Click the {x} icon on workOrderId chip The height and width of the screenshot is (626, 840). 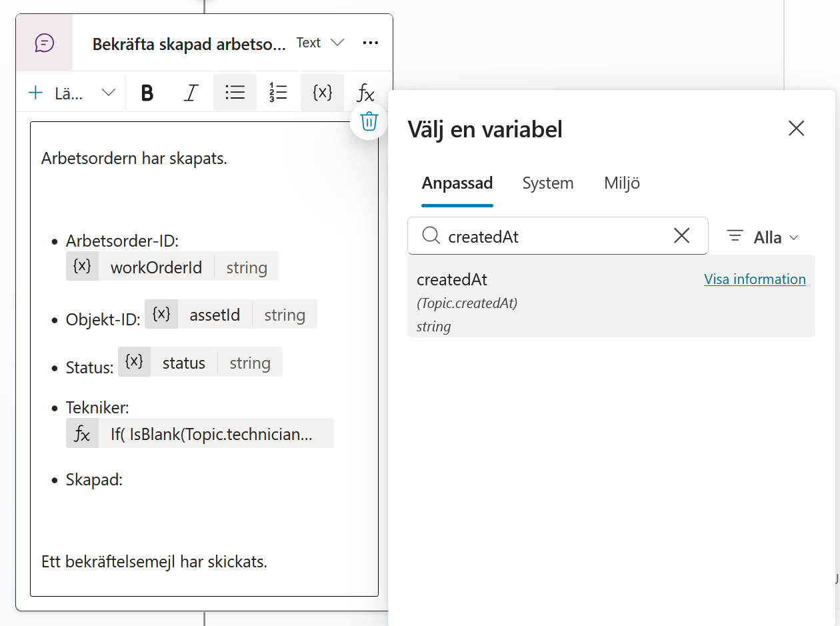pyautogui.click(x=82, y=266)
